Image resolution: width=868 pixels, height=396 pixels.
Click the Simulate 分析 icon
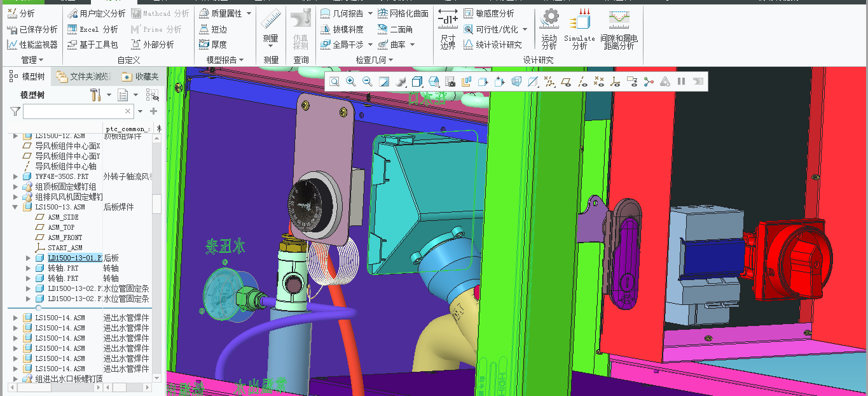(579, 29)
